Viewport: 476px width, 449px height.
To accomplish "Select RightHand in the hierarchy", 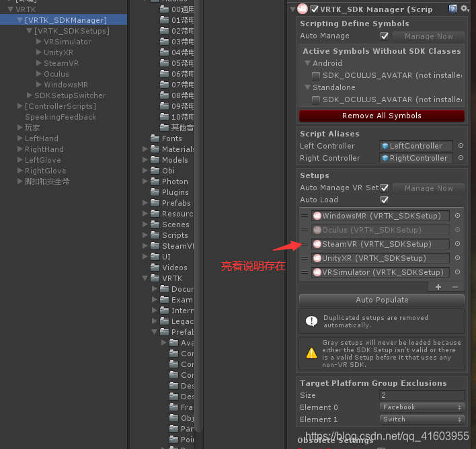I will (x=44, y=149).
